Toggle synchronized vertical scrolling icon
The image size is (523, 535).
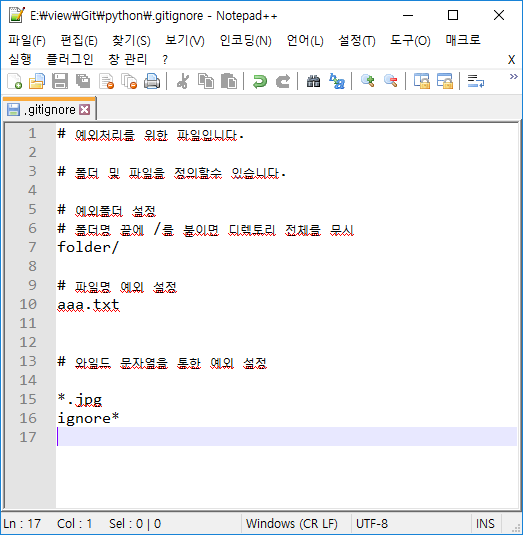[422, 82]
